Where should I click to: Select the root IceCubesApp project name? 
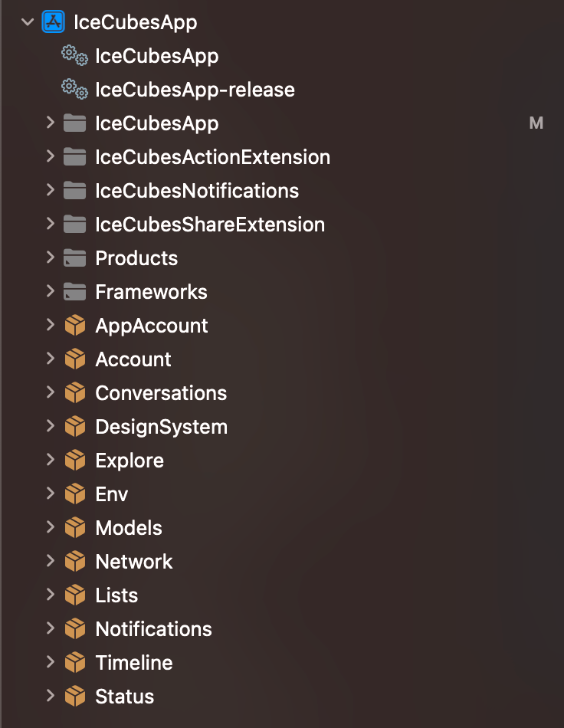coord(136,23)
